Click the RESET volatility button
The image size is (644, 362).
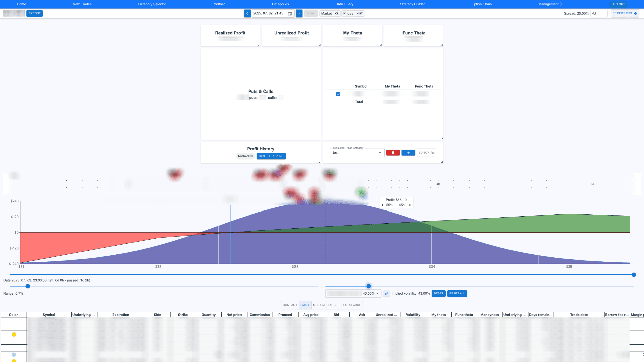(438, 294)
